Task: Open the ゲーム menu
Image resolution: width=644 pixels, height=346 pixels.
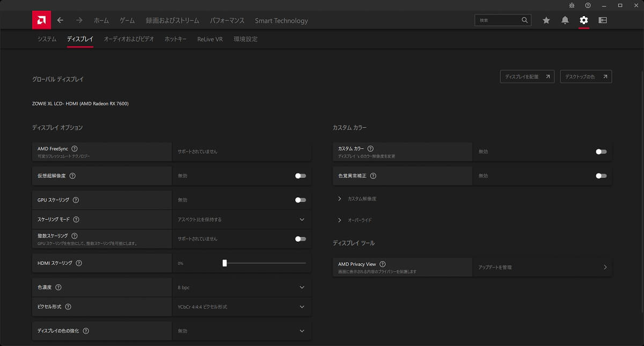Action: click(x=127, y=20)
